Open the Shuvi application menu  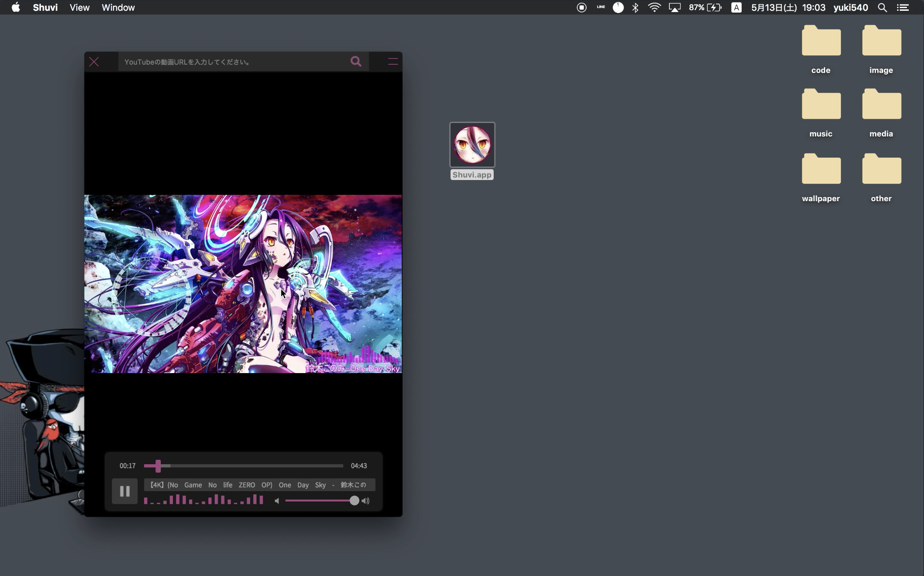(x=45, y=8)
